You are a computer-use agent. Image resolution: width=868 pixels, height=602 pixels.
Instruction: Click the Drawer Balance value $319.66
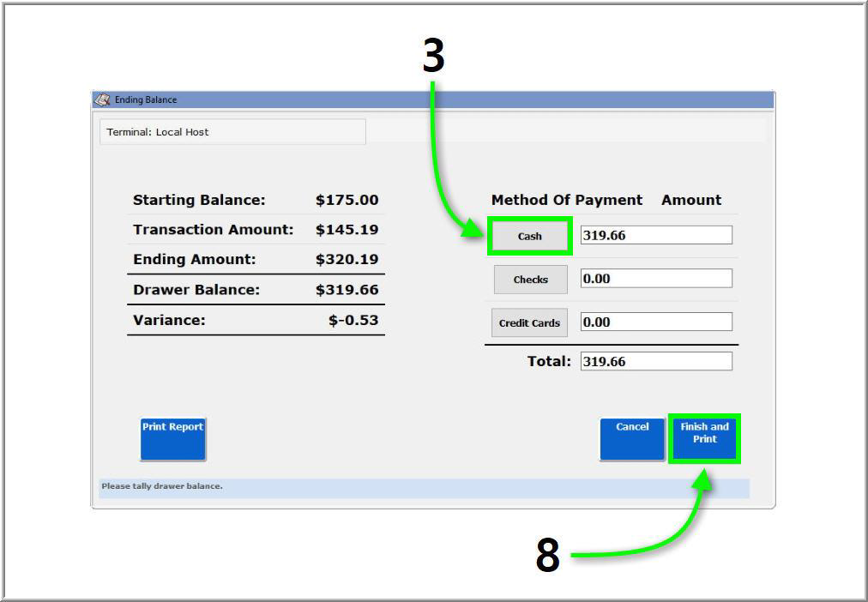pos(347,290)
